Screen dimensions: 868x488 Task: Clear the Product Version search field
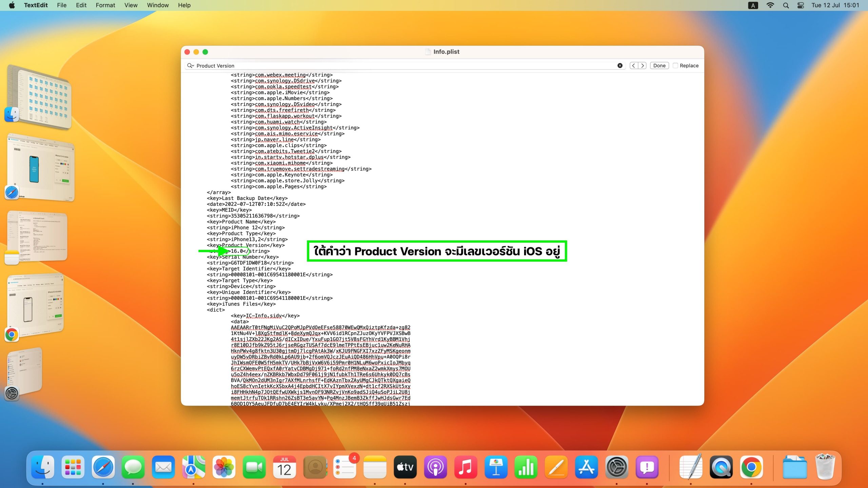(x=620, y=66)
